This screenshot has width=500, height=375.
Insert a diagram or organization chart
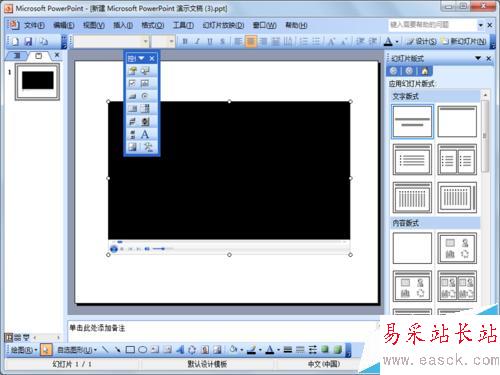192,350
